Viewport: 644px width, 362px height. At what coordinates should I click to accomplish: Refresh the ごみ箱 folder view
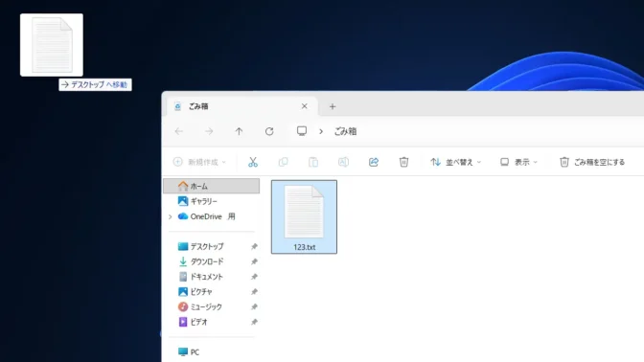coord(269,131)
